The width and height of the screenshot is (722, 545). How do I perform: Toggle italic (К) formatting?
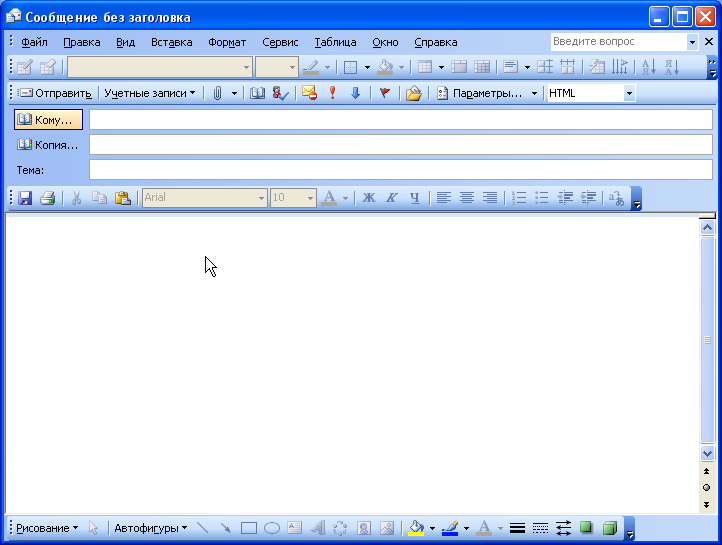pyautogui.click(x=391, y=198)
